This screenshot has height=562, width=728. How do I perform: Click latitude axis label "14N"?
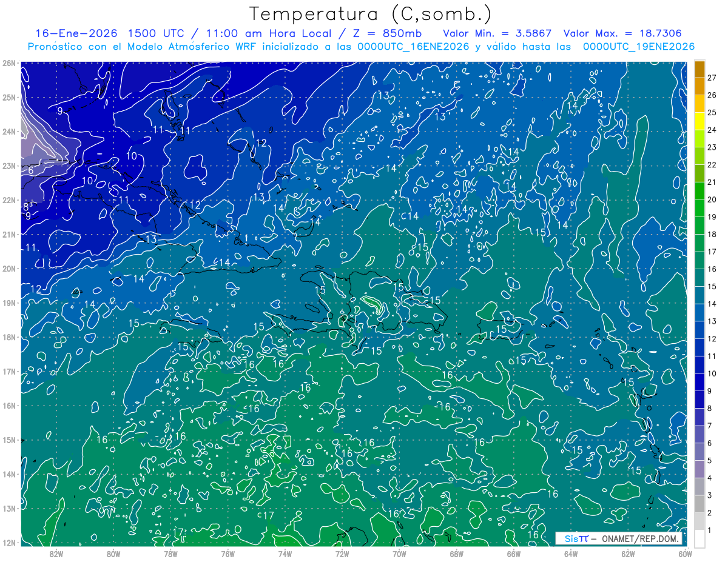pyautogui.click(x=9, y=474)
